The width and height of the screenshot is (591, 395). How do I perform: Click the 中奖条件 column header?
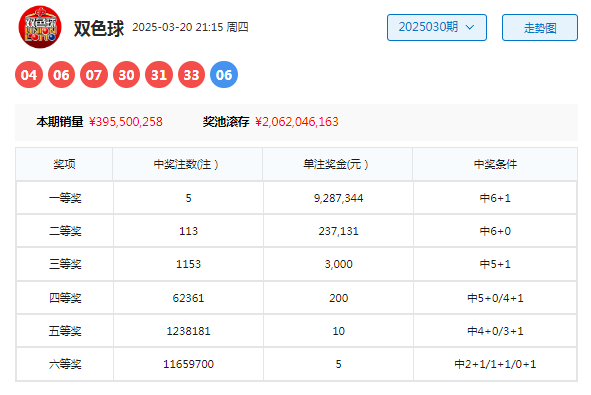495,164
